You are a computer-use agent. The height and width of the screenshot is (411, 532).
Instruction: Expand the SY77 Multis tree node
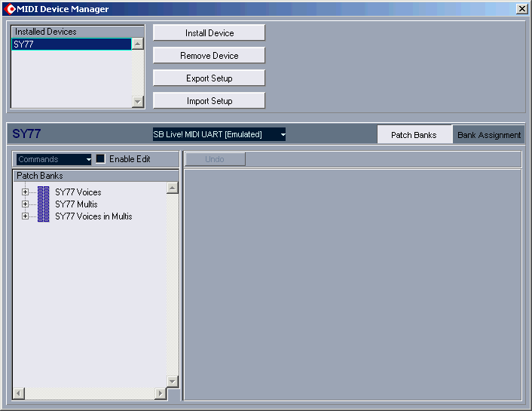(x=25, y=204)
